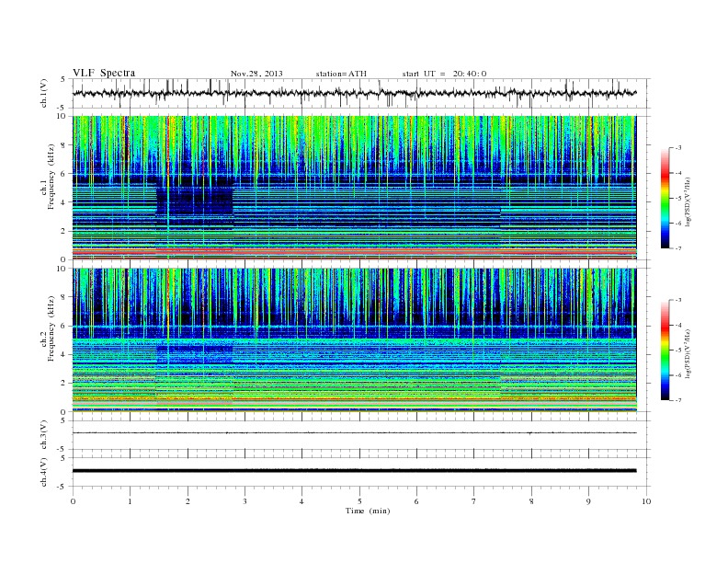This screenshot has height=563, width=728.
Task: Click the ch.2 spectrogram colorbar
Action: pos(665,350)
